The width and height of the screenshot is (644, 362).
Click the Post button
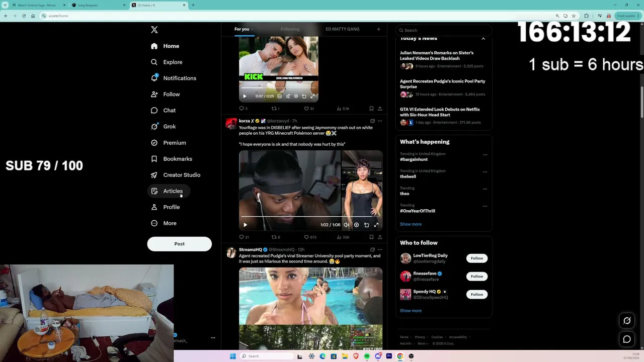(x=180, y=244)
